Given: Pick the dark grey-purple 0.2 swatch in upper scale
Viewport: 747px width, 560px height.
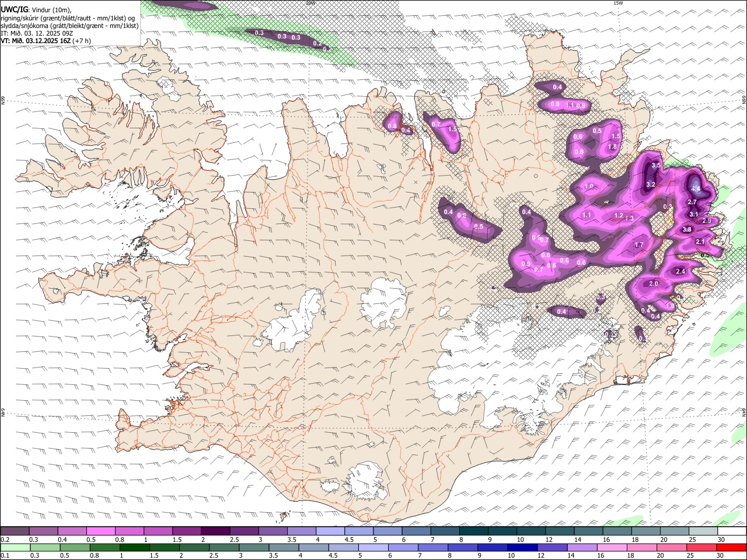Looking at the screenshot, I should [x=15, y=531].
